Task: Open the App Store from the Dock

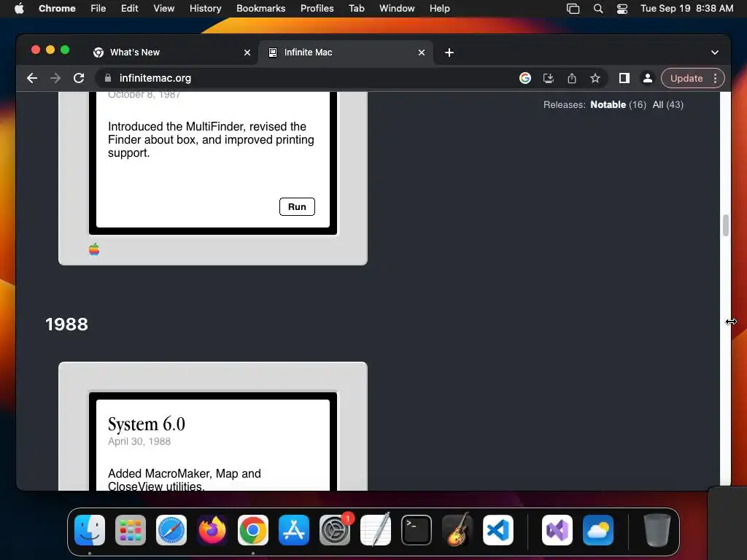Action: [294, 530]
